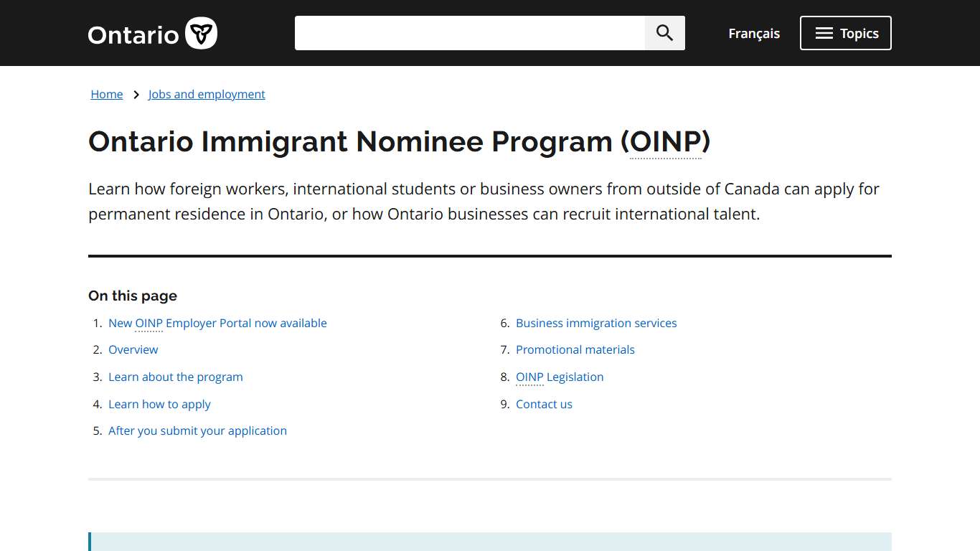Open the New OINP Employer Portal link
980x551 pixels.
(217, 323)
